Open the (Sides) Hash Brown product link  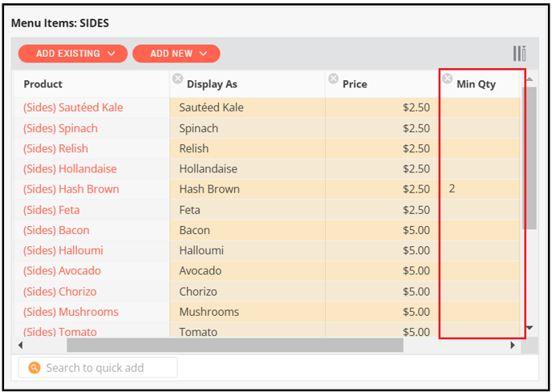pos(71,189)
